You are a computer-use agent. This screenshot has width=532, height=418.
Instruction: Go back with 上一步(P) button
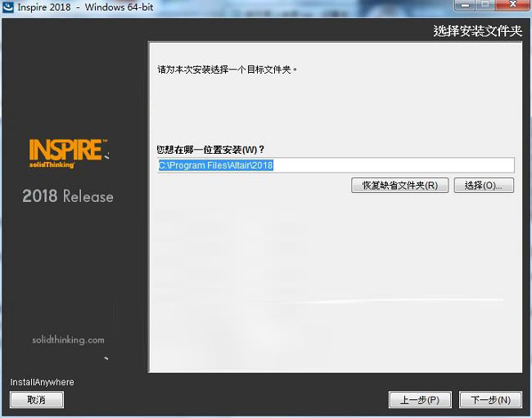(420, 400)
